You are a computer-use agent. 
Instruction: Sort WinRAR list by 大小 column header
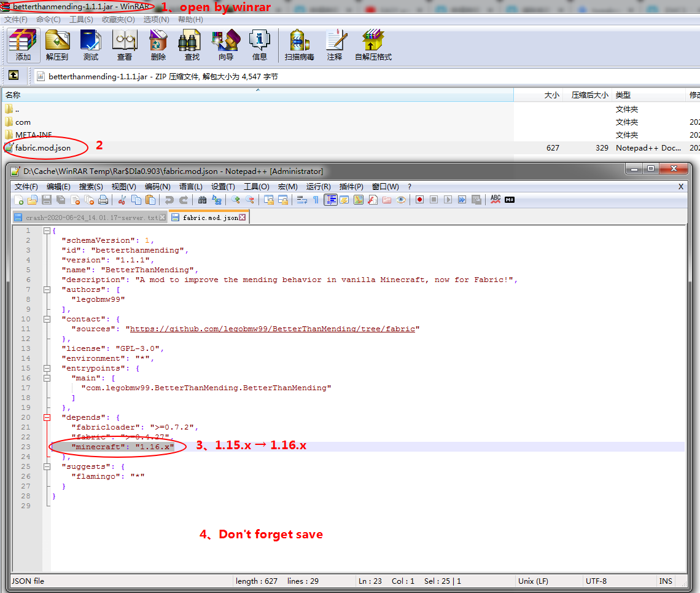click(538, 95)
